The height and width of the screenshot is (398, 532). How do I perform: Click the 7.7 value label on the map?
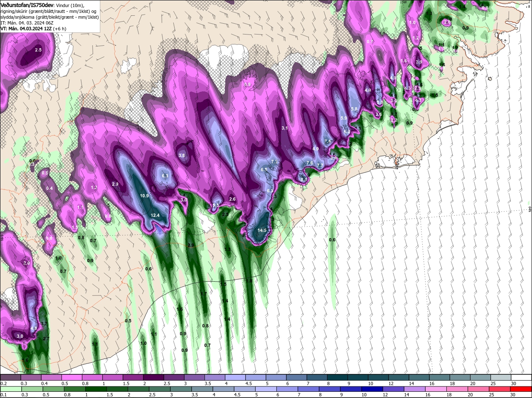pos(320,166)
